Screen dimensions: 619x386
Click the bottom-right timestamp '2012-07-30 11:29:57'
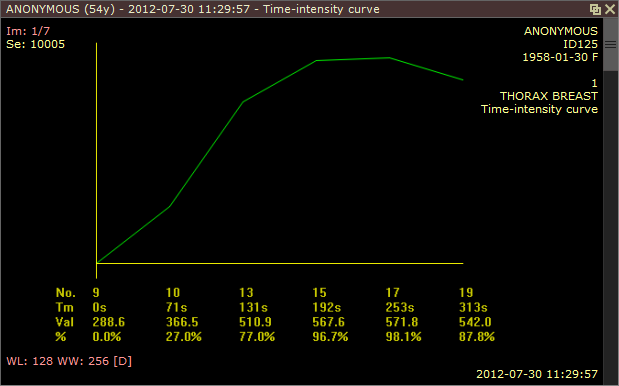(537, 374)
